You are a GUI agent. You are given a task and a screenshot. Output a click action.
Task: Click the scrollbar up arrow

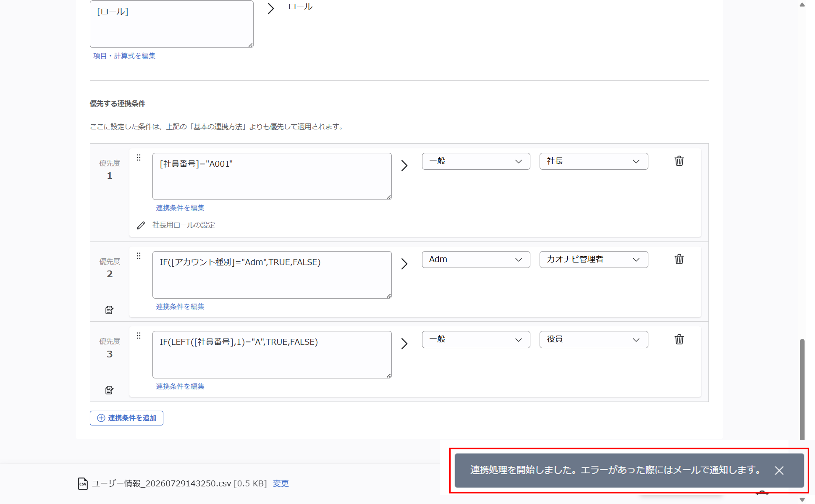(802, 5)
